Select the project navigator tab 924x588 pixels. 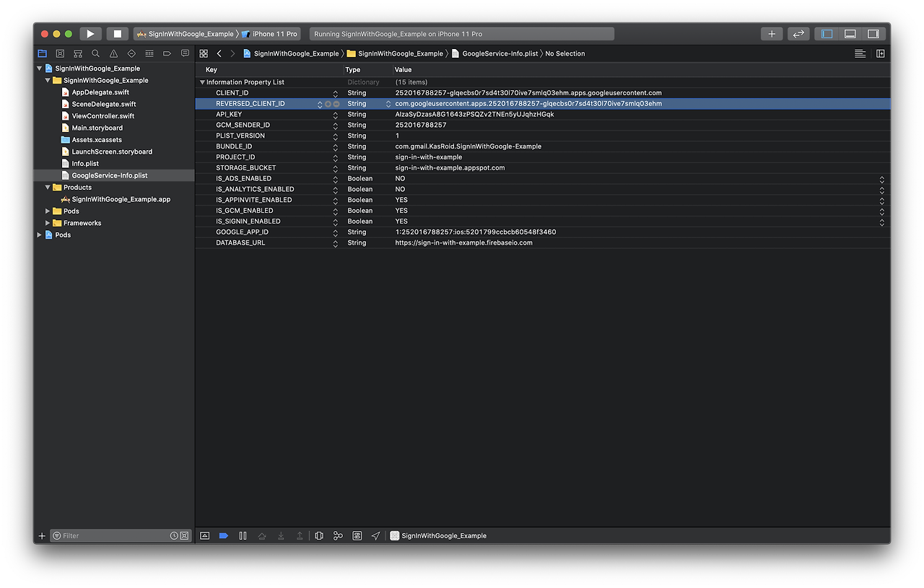point(42,53)
